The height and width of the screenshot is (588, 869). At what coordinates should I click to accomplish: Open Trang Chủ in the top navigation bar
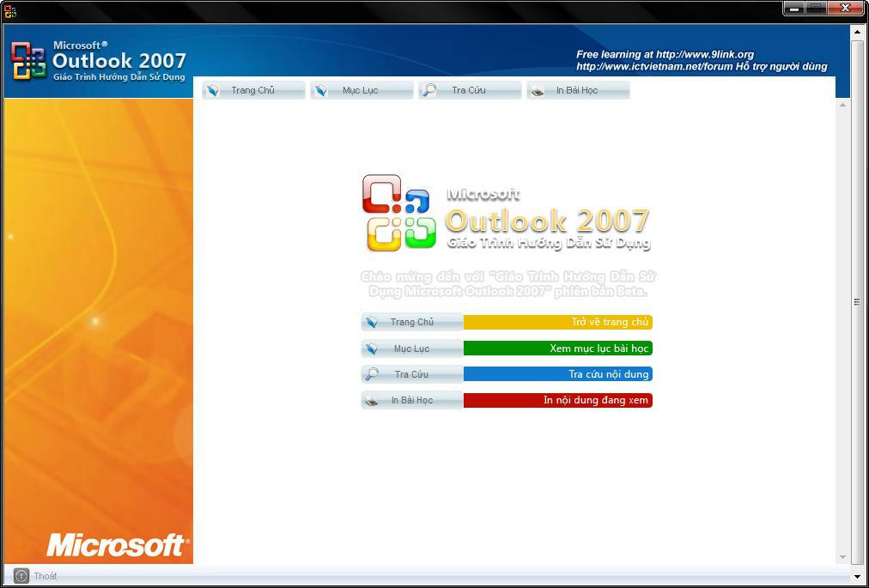(254, 90)
